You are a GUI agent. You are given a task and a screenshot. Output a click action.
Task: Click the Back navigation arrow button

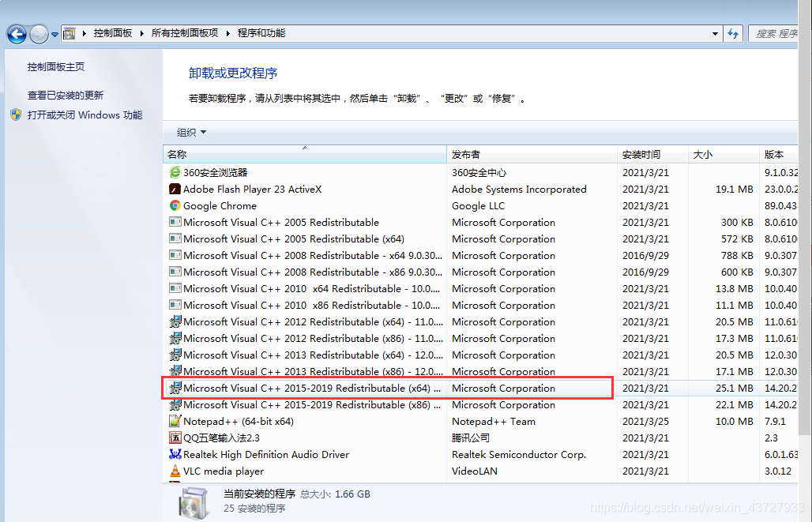(17, 34)
